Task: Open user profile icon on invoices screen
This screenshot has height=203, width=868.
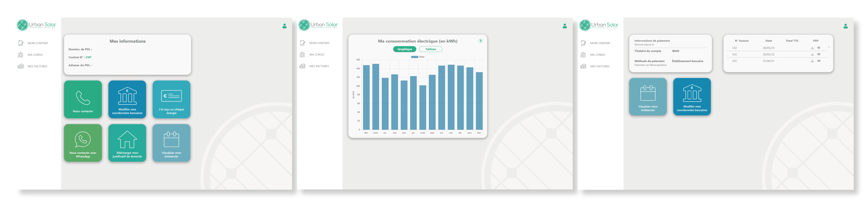Action: coord(845,26)
